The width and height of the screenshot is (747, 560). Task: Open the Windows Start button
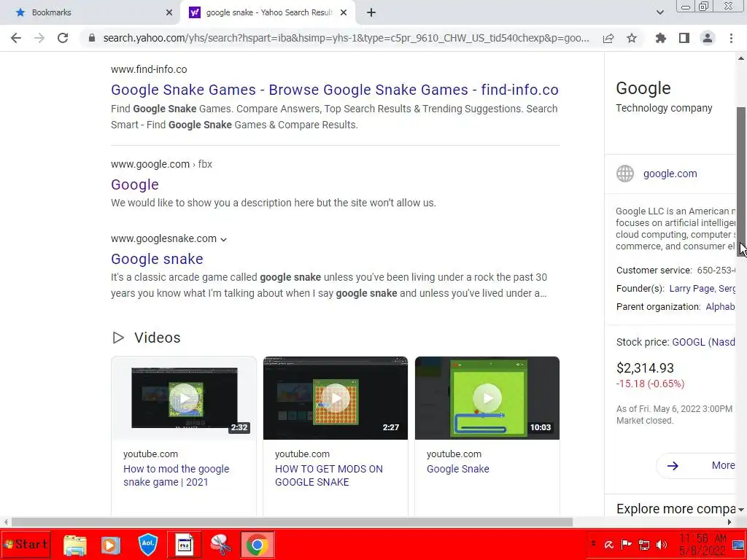26,544
